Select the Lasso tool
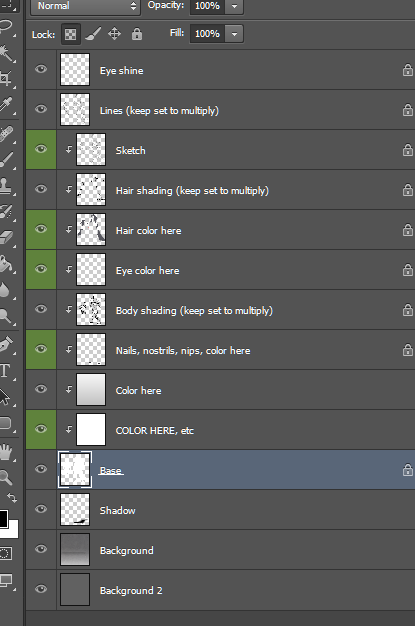Viewport: 415px width, 626px height. click(x=6, y=26)
